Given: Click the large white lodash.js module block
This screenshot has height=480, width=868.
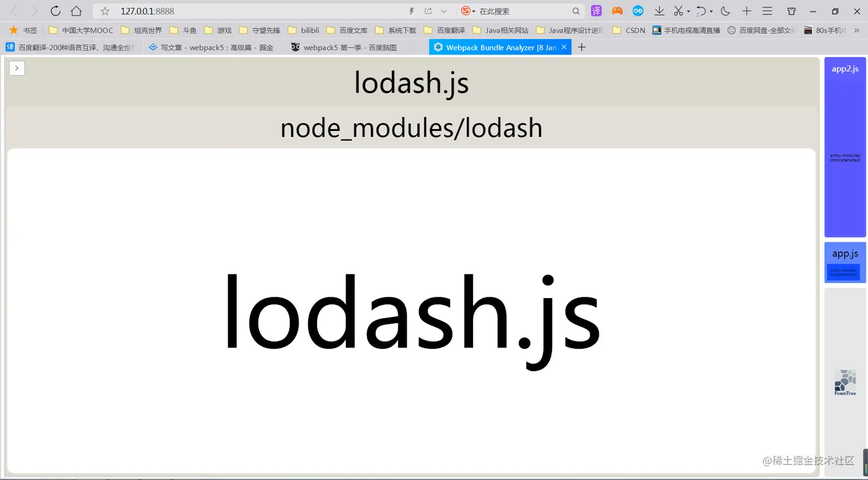Looking at the screenshot, I should coord(411,311).
